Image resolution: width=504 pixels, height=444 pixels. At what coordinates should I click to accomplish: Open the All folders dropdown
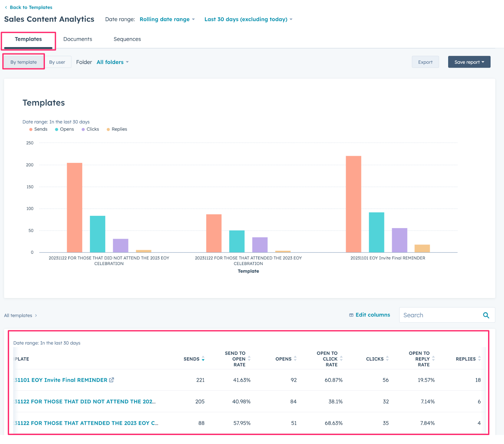pyautogui.click(x=113, y=62)
